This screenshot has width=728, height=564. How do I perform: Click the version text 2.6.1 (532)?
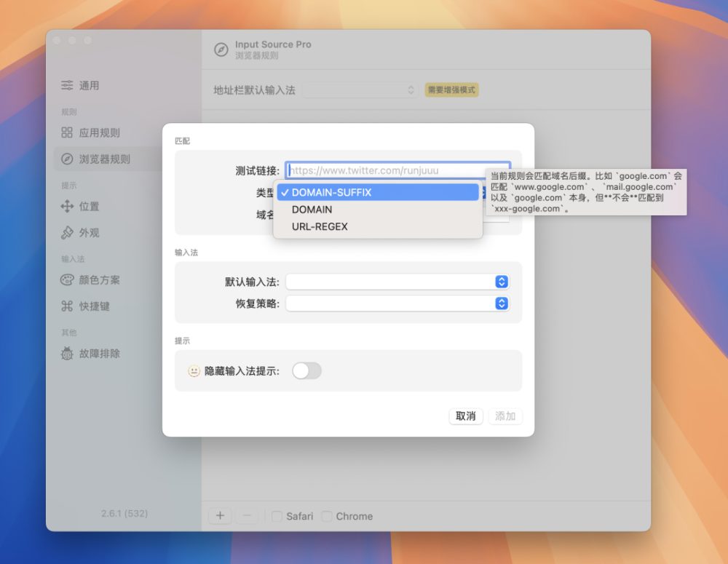124,513
